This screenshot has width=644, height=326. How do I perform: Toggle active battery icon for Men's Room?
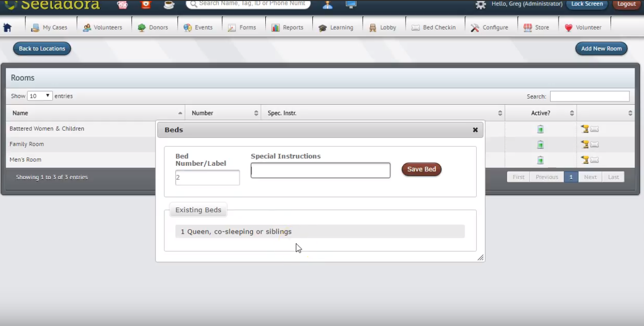[540, 160]
